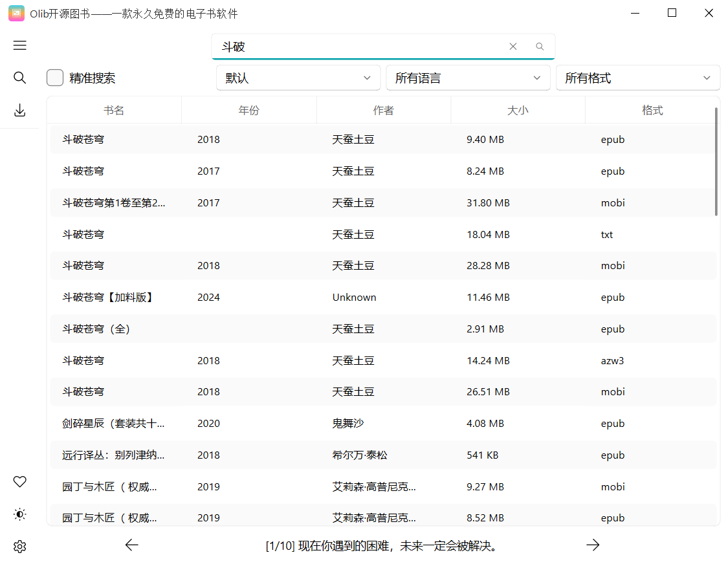
Task: Go to the previous results page
Action: pos(131,545)
